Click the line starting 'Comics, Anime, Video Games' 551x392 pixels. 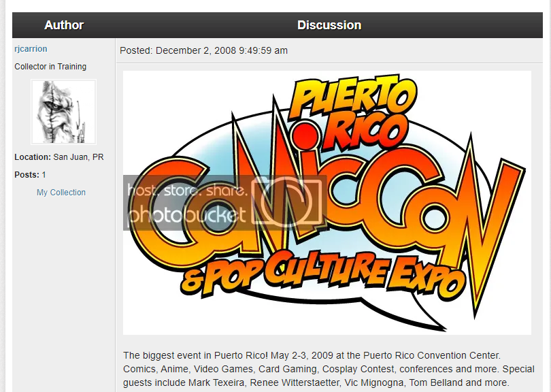pos(329,369)
